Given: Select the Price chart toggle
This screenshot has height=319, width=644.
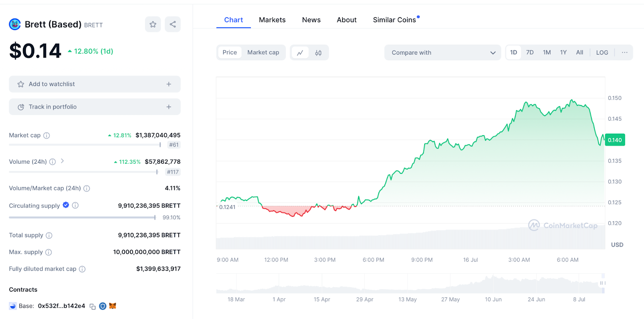Looking at the screenshot, I should [230, 52].
